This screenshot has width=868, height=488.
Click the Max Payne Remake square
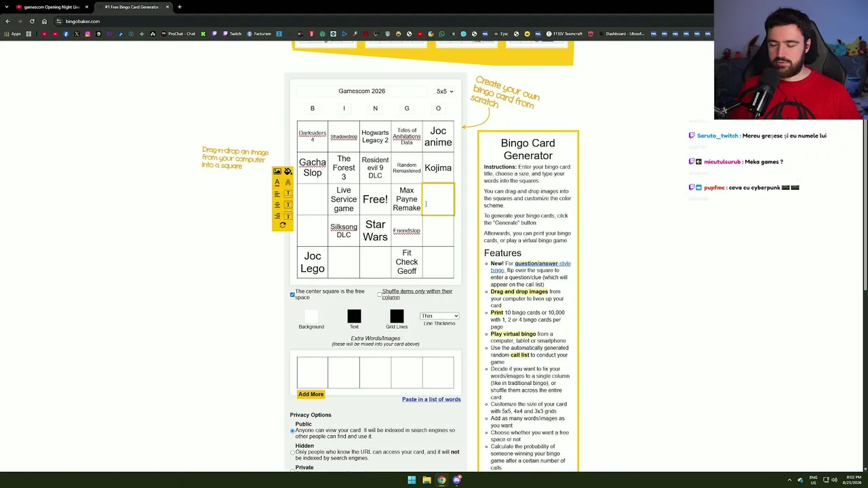pyautogui.click(x=407, y=200)
